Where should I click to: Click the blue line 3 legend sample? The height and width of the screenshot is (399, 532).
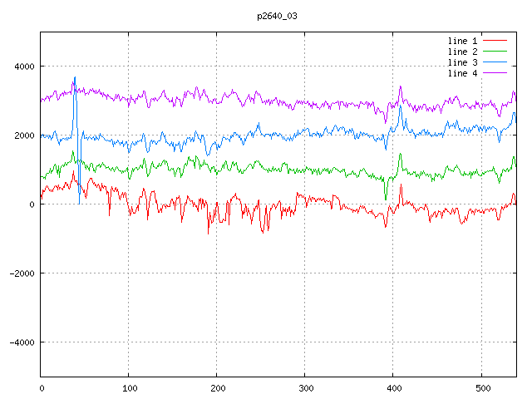495,62
